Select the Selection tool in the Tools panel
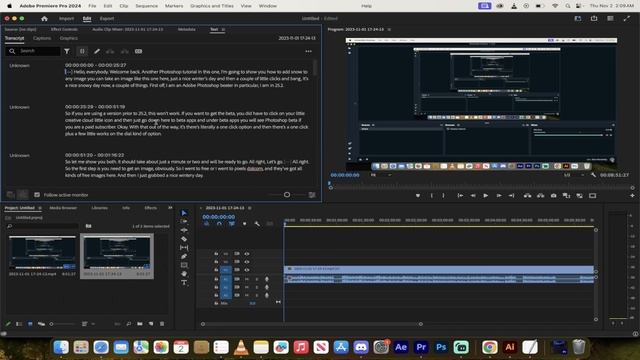 (184, 213)
